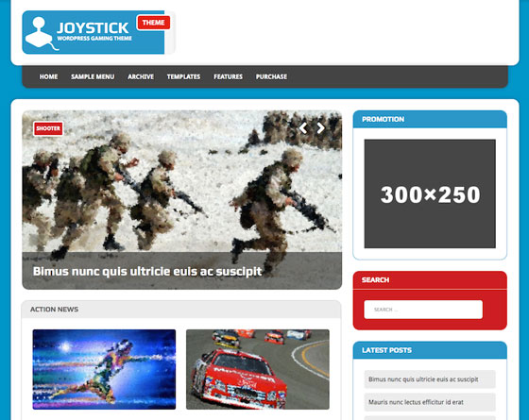529x420 pixels.
Task: Open the running sprinter article thumbnail
Action: coord(104,369)
